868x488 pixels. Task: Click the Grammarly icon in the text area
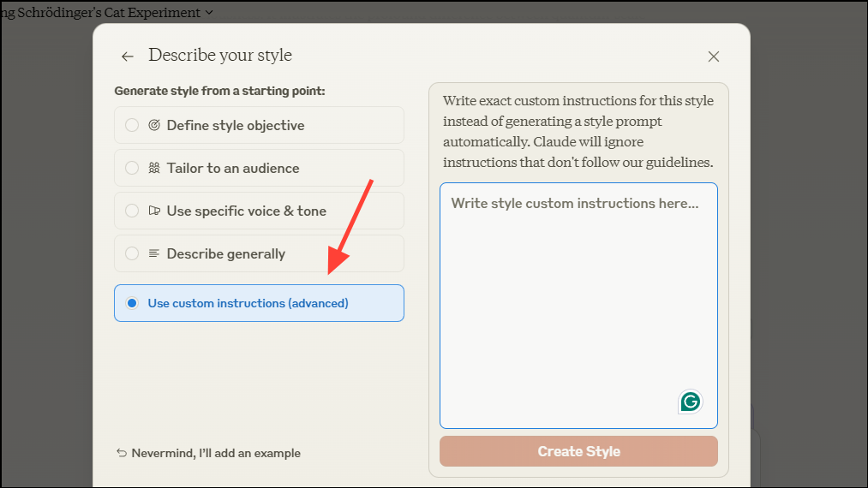tap(690, 401)
